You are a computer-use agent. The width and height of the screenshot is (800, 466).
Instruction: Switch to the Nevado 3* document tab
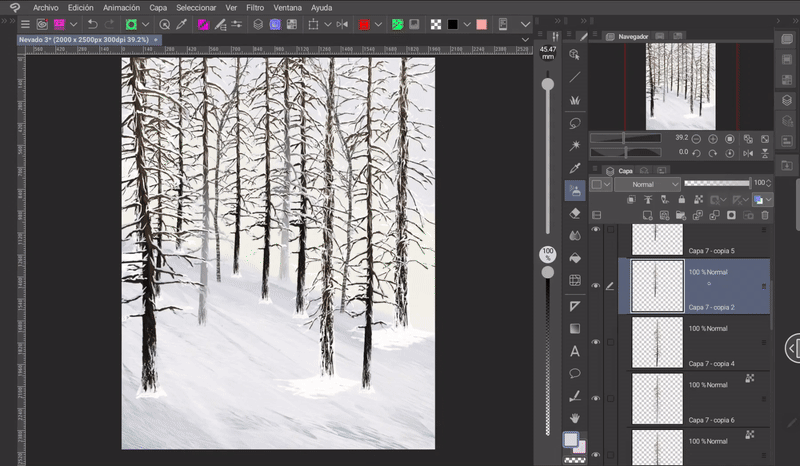(85, 40)
